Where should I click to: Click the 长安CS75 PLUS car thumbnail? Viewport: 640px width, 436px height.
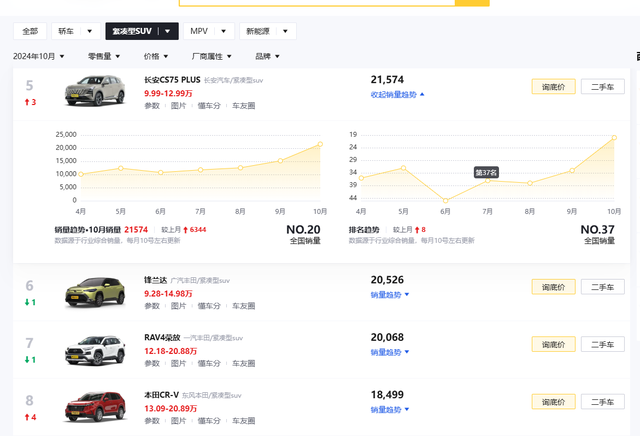click(x=95, y=90)
